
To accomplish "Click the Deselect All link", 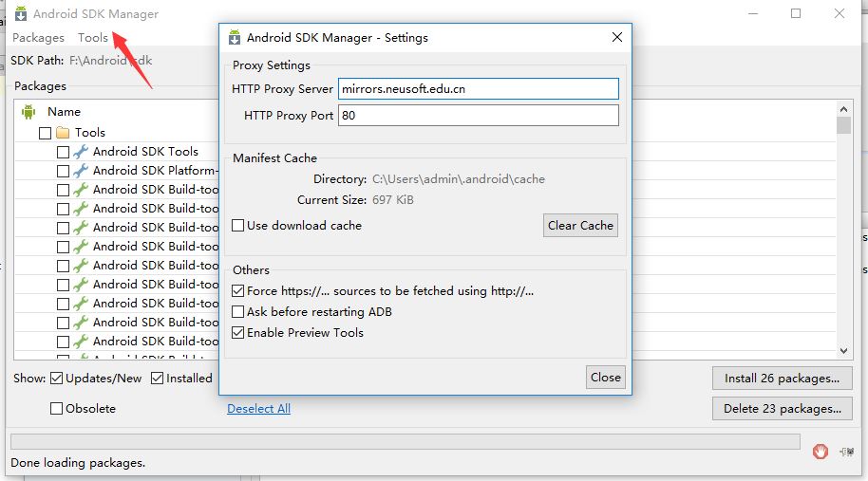I will pos(258,409).
